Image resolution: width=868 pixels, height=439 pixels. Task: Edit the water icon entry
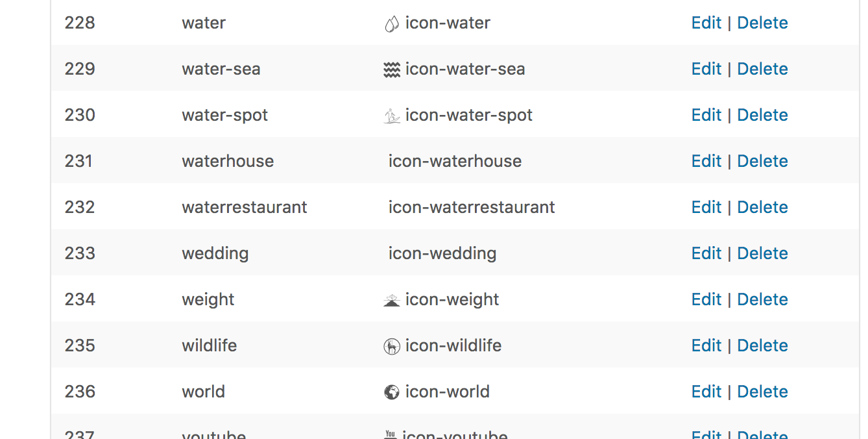tap(706, 23)
